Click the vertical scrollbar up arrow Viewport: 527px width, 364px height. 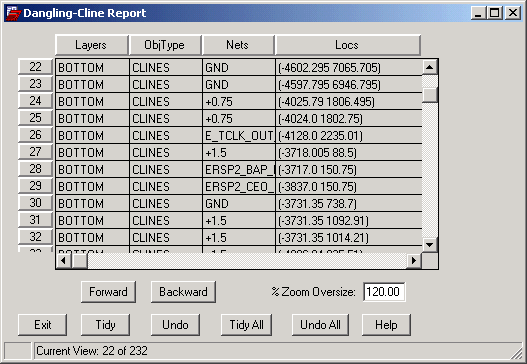(430, 67)
